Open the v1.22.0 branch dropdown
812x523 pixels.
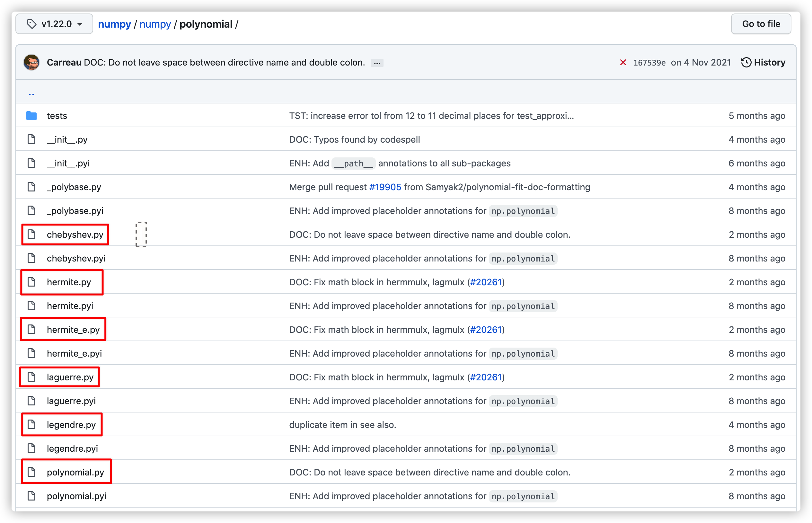point(54,24)
